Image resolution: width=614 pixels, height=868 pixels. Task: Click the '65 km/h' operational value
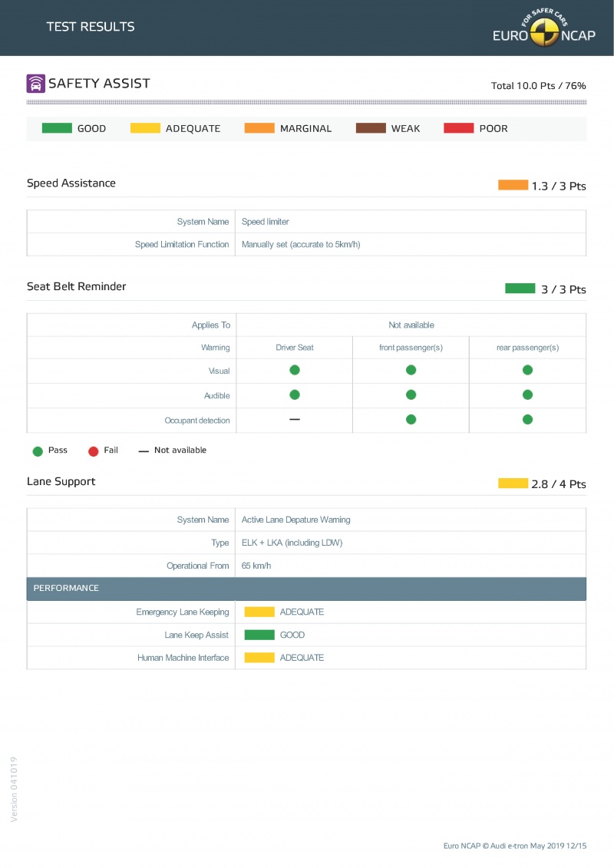[256, 566]
